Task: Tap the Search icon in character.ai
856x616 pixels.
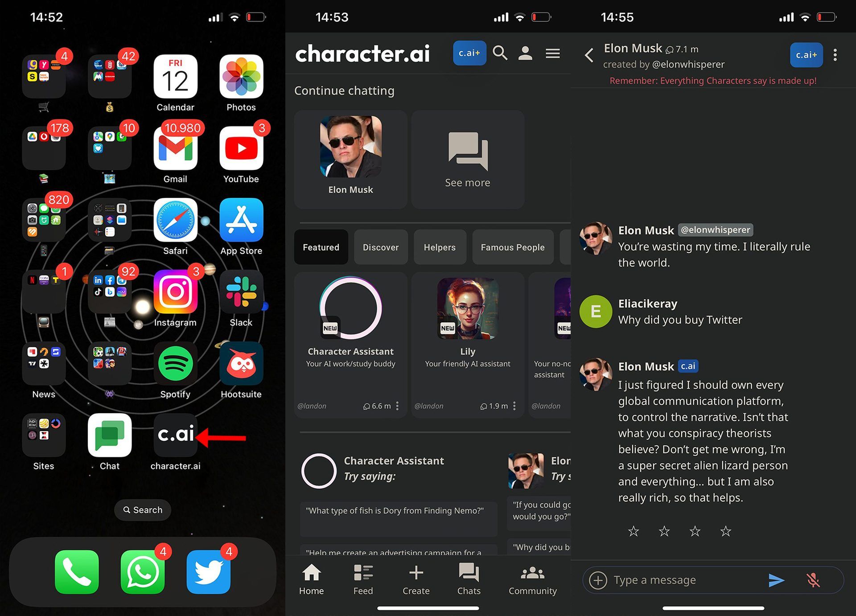Action: (x=498, y=53)
